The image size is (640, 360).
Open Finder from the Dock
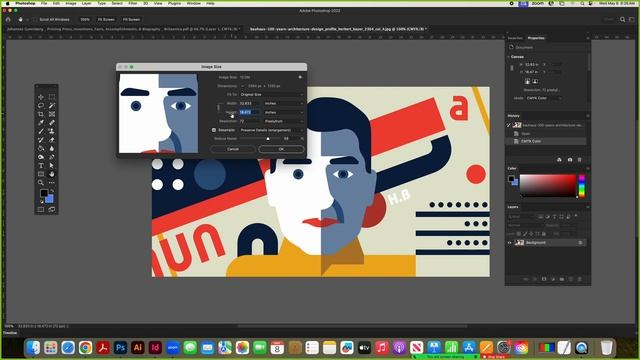[x=33, y=347]
